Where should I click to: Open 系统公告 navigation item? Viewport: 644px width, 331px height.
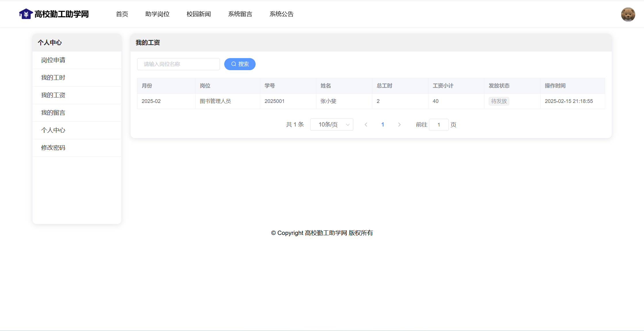pos(281,14)
